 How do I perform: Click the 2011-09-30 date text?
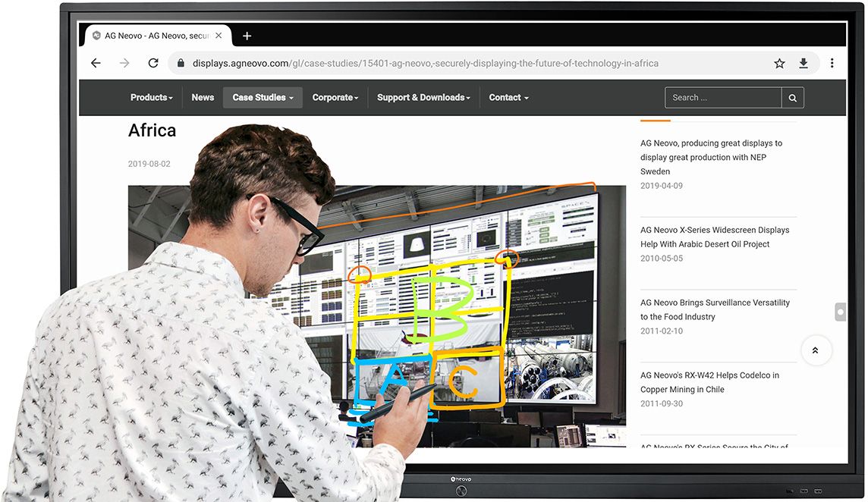(662, 403)
